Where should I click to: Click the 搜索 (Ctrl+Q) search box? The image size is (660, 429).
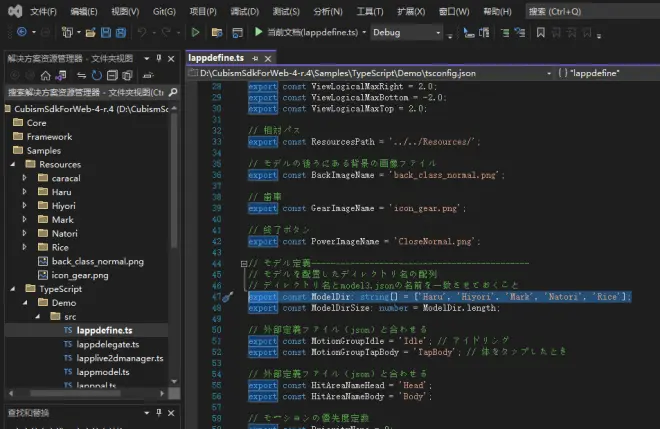tap(593, 11)
